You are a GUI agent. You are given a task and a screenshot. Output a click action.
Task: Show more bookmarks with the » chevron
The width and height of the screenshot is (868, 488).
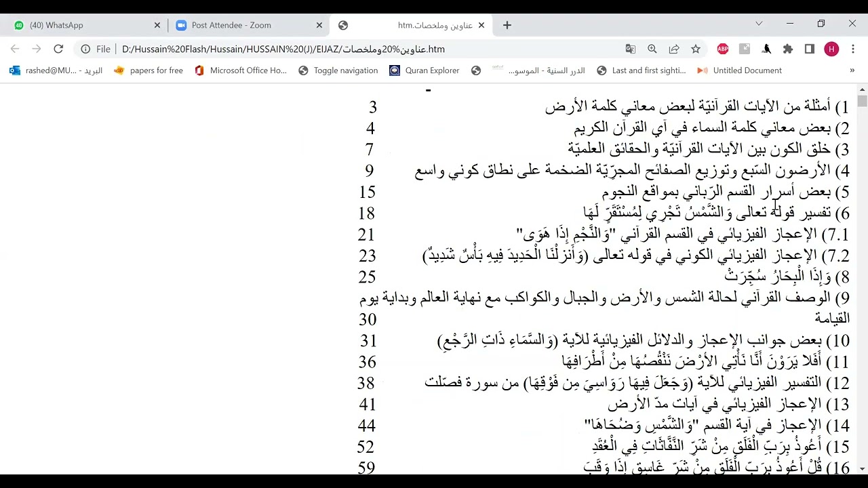852,70
